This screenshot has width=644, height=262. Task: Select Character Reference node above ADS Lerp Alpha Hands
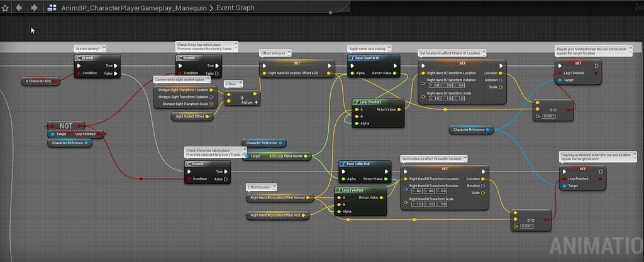pos(264,143)
